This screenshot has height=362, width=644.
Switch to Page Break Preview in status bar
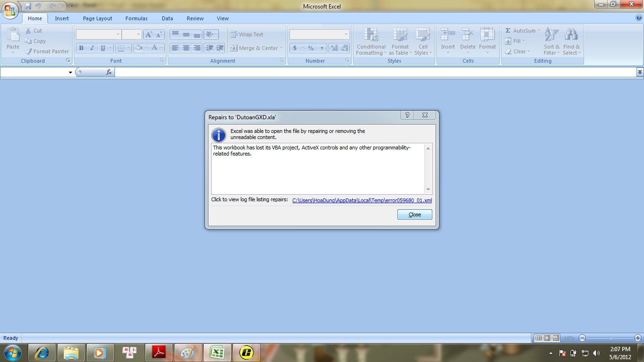[556, 338]
